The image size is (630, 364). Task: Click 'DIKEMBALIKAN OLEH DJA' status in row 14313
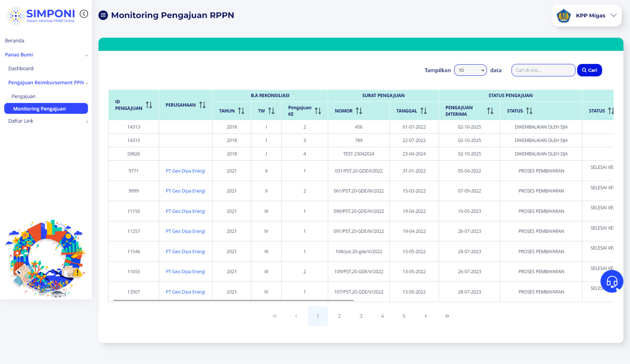(x=541, y=127)
